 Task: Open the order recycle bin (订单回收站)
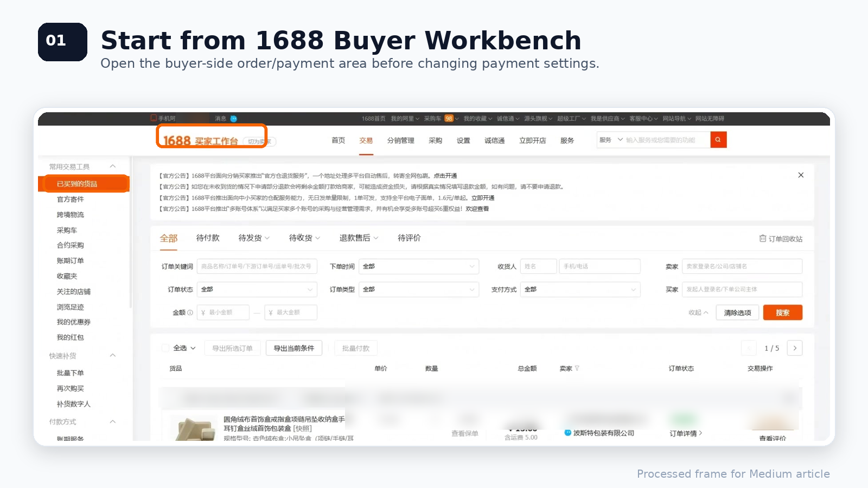pos(781,239)
